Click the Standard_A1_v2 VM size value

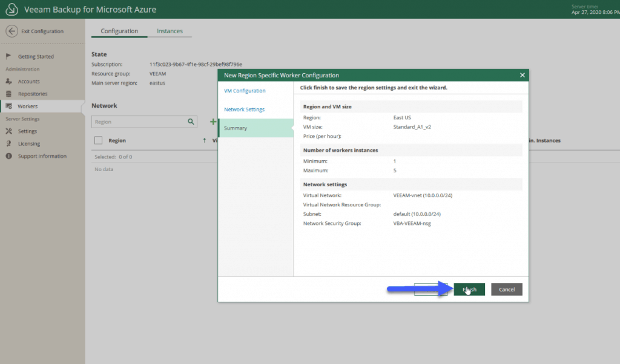[x=412, y=127]
